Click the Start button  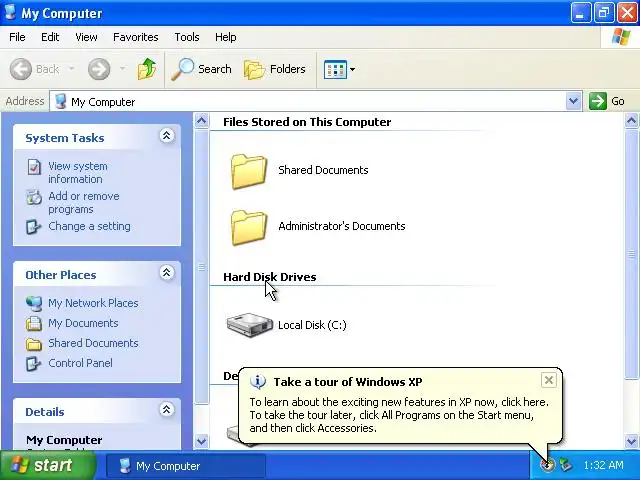tap(48, 465)
